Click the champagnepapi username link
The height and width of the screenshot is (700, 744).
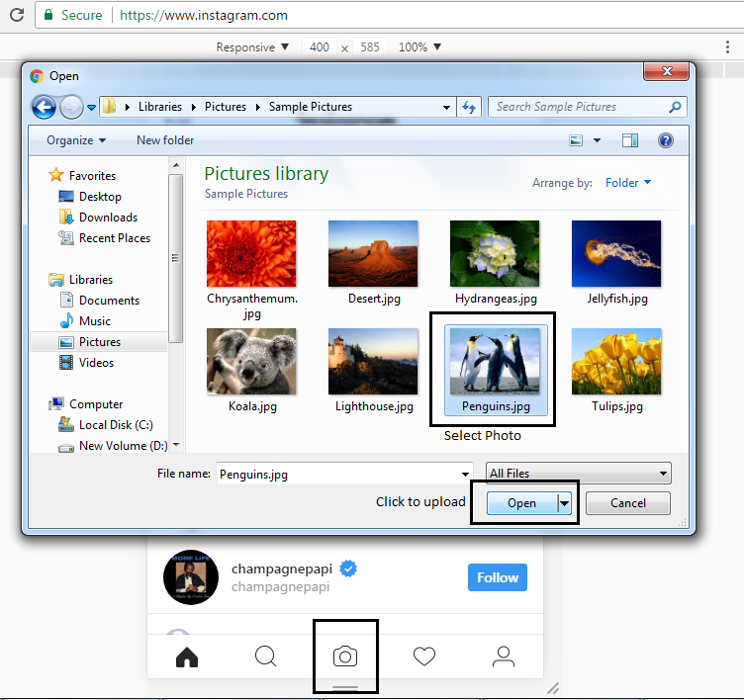tap(281, 569)
